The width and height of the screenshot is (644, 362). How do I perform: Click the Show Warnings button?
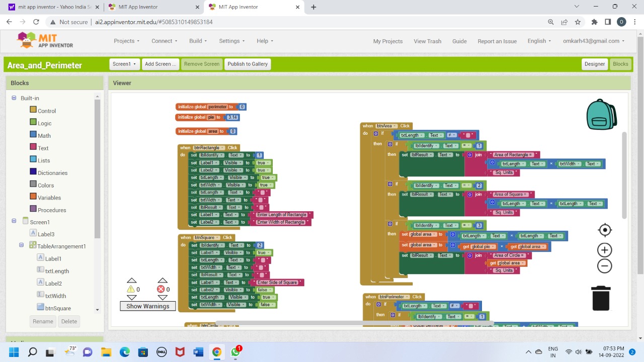(147, 306)
